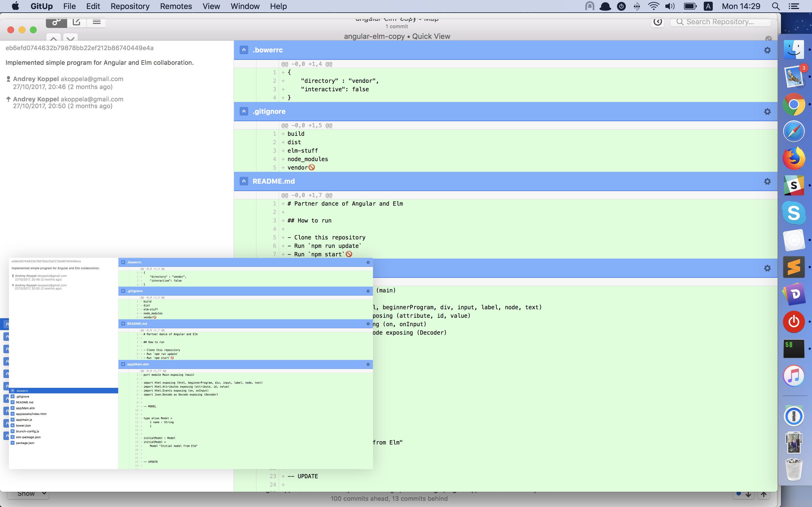Launch Sublime Text from the Dock

794,266
